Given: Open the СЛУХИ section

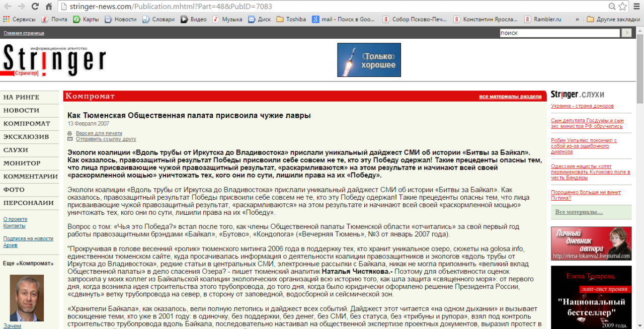Looking at the screenshot, I should pos(16,150).
